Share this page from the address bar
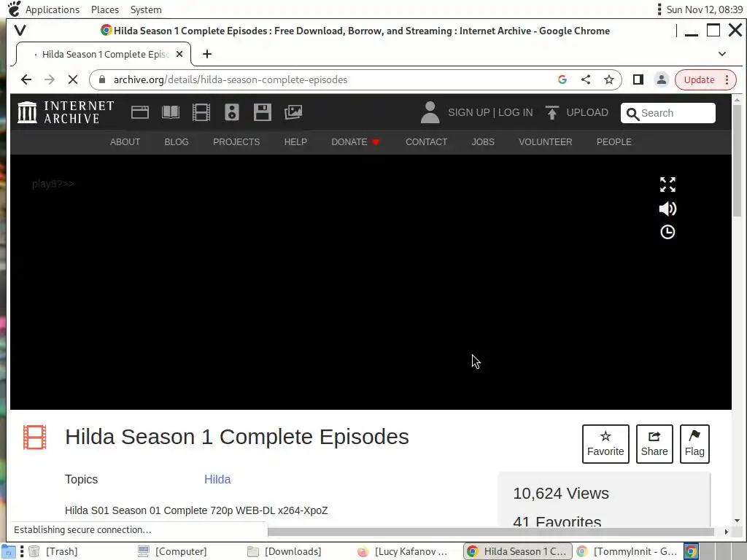747x560 pixels. coord(586,79)
